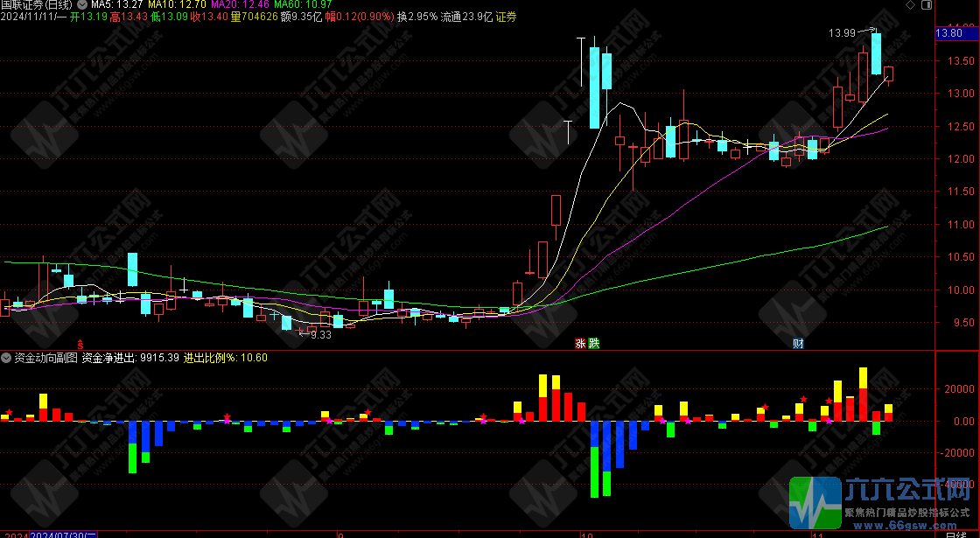Click the 13.99 high price annotation
Image resolution: width=980 pixels, height=538 pixels.
(x=842, y=33)
